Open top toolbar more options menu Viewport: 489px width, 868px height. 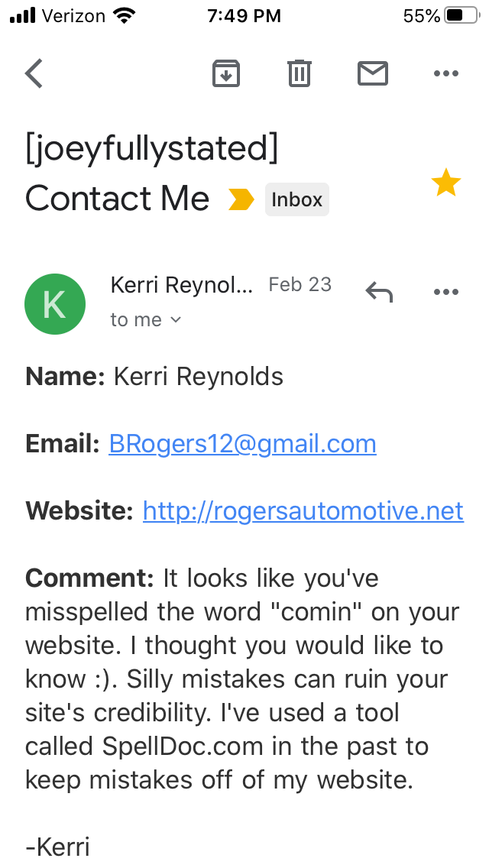(445, 73)
